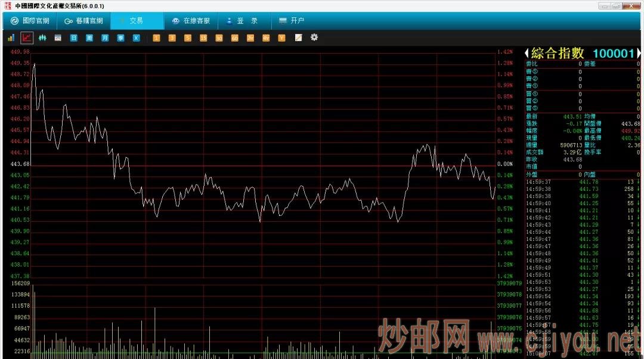Toggle the blue X period button
The image size is (644, 359).
tap(136, 38)
